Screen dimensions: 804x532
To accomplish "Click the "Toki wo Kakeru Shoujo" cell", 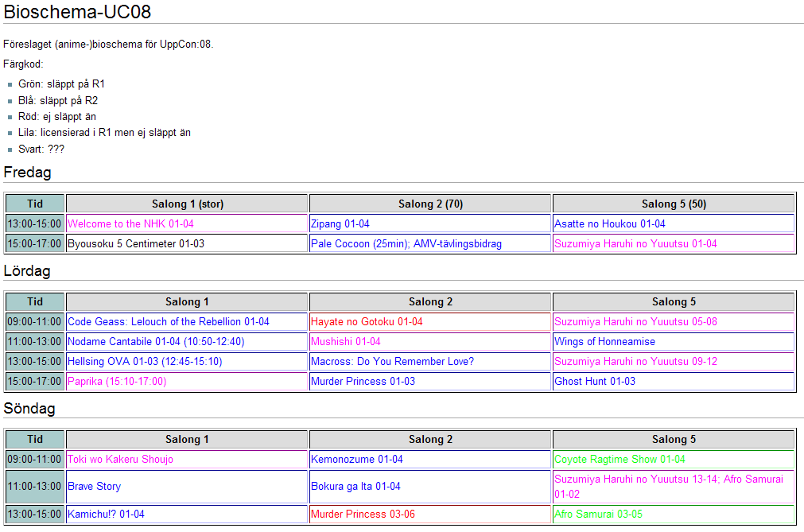I will [x=187, y=459].
